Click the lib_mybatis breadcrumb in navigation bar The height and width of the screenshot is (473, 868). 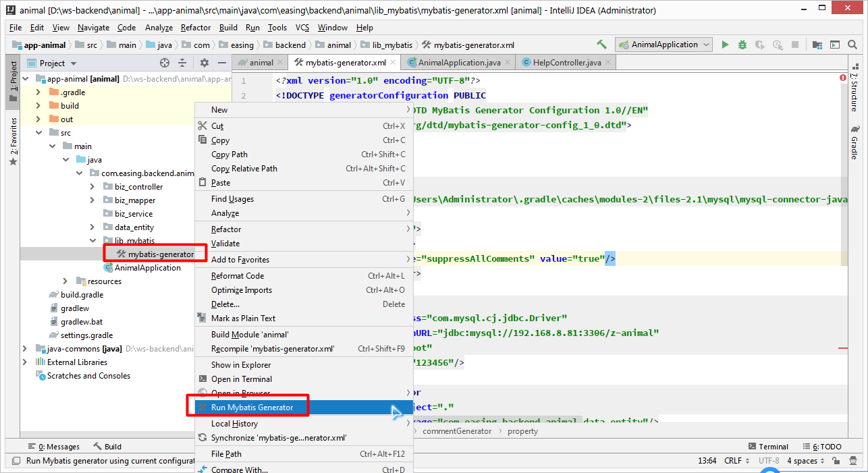coord(385,45)
